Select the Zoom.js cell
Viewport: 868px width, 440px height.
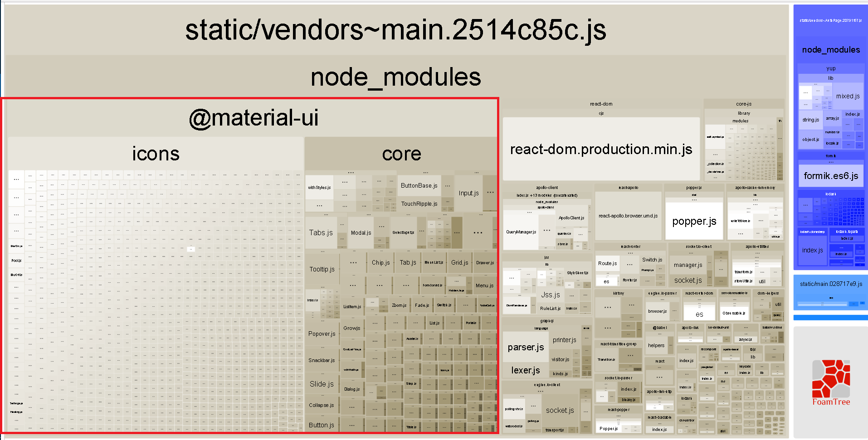point(399,305)
